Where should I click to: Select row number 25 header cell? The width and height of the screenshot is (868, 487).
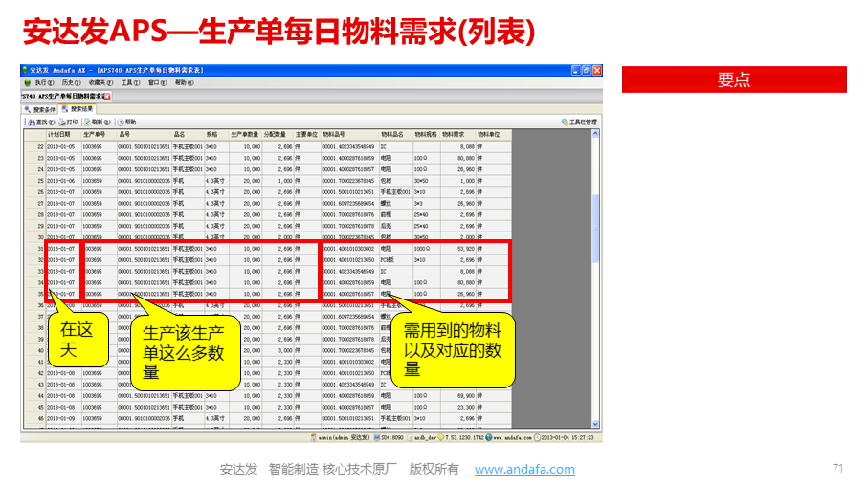pyautogui.click(x=35, y=181)
